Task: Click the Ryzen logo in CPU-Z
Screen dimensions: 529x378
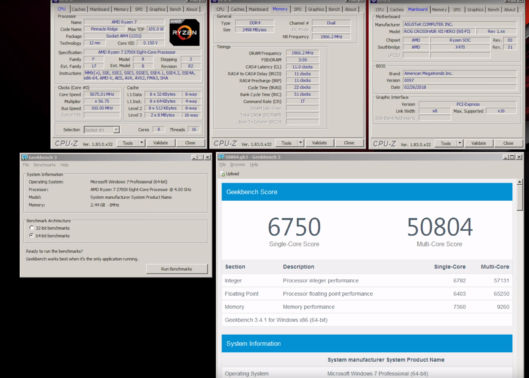Action: pyautogui.click(x=184, y=32)
